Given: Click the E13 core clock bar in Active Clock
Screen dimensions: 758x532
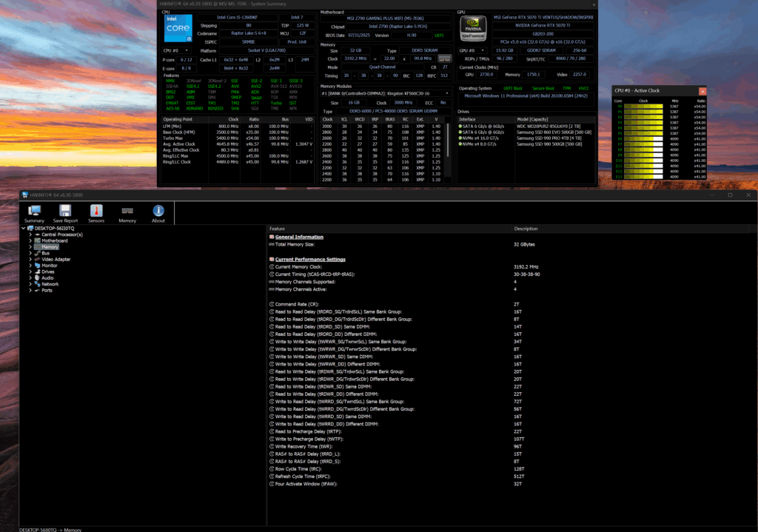Looking at the screenshot, I should coord(643,177).
